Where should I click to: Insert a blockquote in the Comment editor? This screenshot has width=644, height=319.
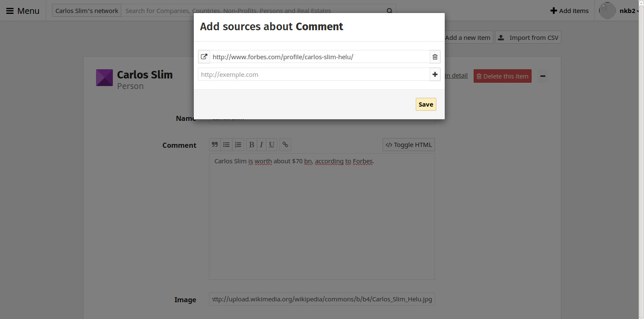pyautogui.click(x=214, y=144)
